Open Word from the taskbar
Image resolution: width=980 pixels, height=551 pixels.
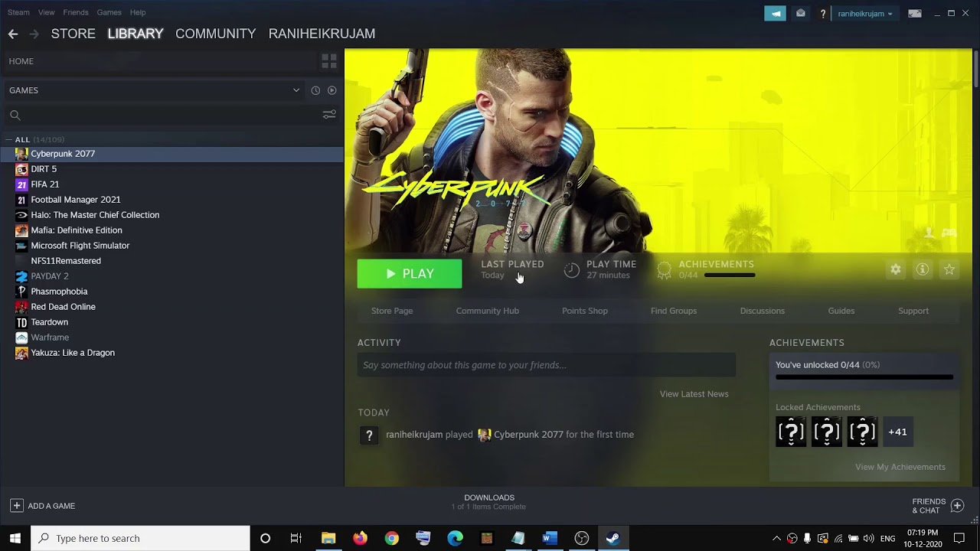click(x=549, y=538)
